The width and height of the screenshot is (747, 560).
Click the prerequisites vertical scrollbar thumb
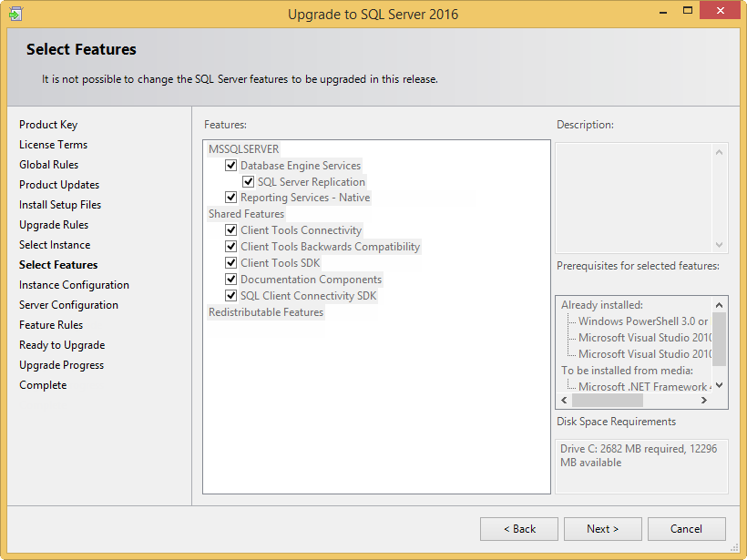coord(720,339)
